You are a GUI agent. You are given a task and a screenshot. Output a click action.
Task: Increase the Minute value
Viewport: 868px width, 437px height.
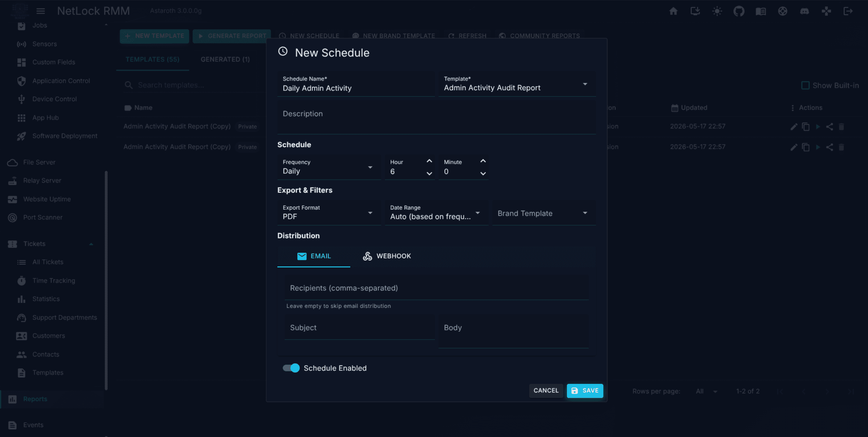click(x=483, y=161)
